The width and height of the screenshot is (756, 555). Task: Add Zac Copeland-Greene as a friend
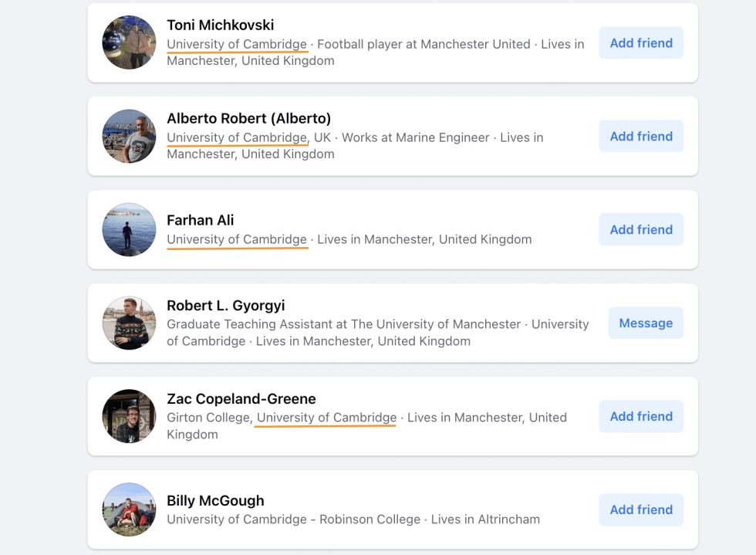[641, 416]
